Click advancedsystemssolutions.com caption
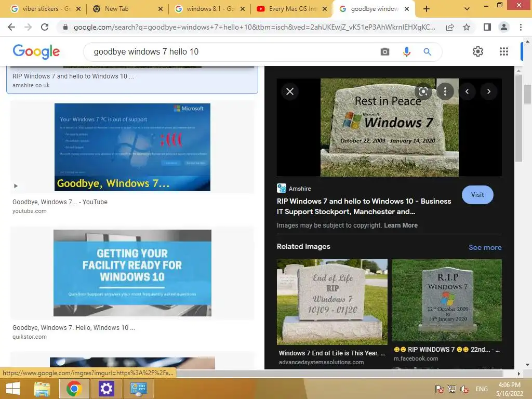This screenshot has height=399, width=532. [321, 362]
